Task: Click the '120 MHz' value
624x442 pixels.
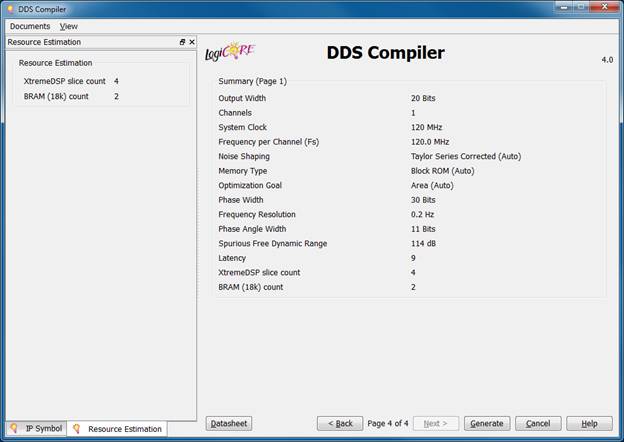Action: click(427, 127)
